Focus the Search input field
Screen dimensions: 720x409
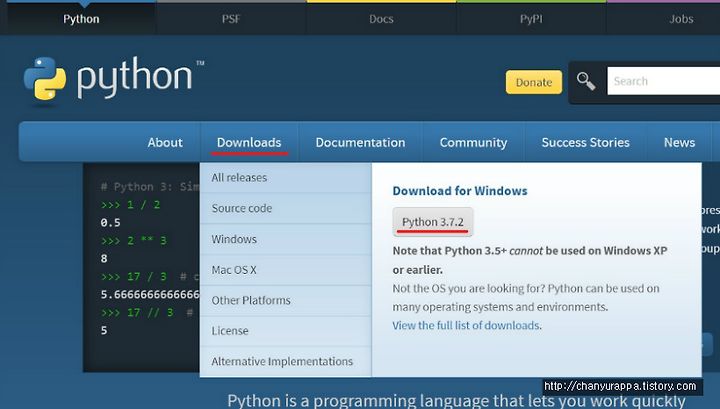(664, 81)
